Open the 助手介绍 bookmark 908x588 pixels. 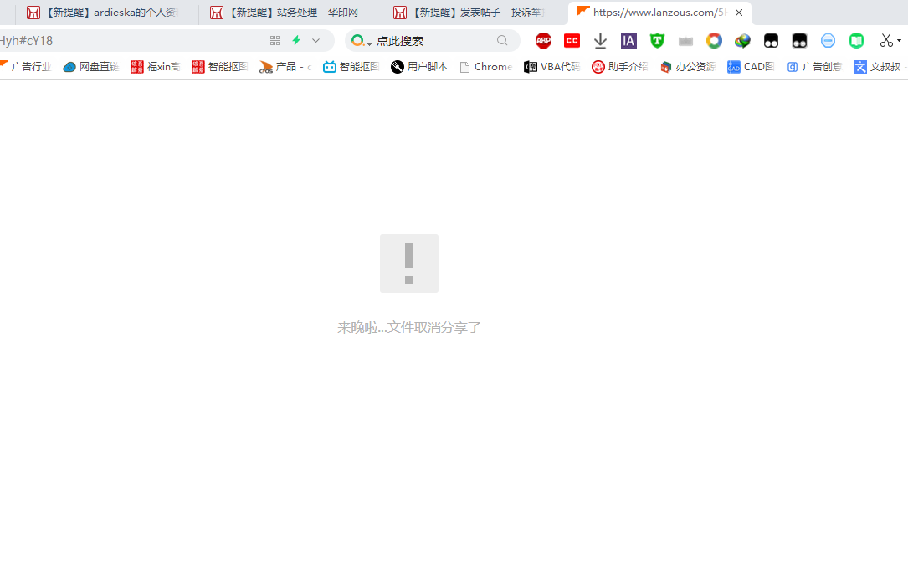619,67
